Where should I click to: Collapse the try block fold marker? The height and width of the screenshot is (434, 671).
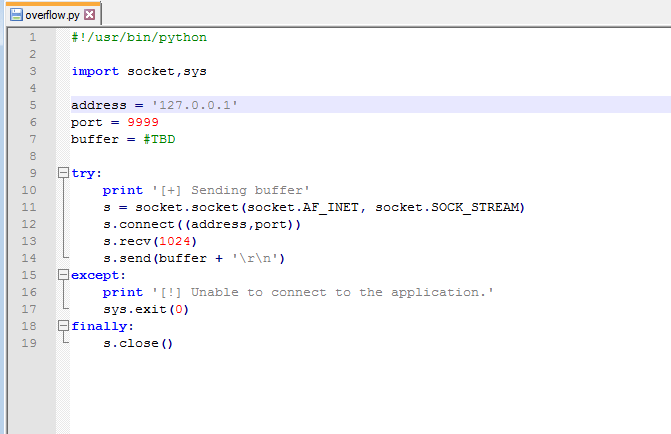tap(63, 173)
